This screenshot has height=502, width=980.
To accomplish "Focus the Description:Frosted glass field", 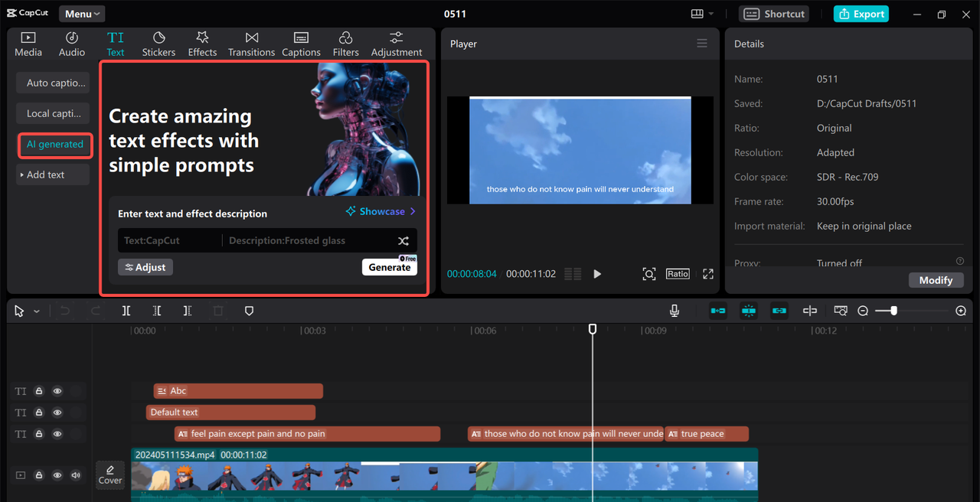I will [x=306, y=240].
